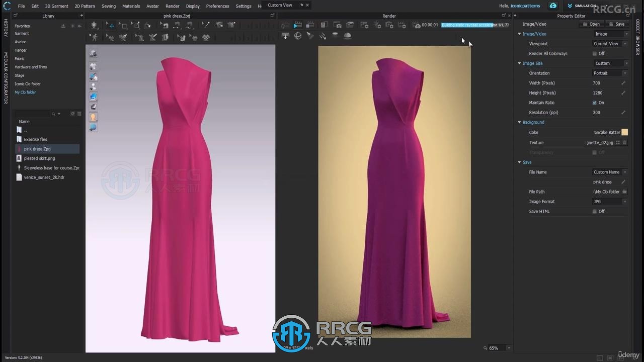The width and height of the screenshot is (644, 362).
Task: Open the File Name Custom Name dropdown
Action: click(x=610, y=172)
